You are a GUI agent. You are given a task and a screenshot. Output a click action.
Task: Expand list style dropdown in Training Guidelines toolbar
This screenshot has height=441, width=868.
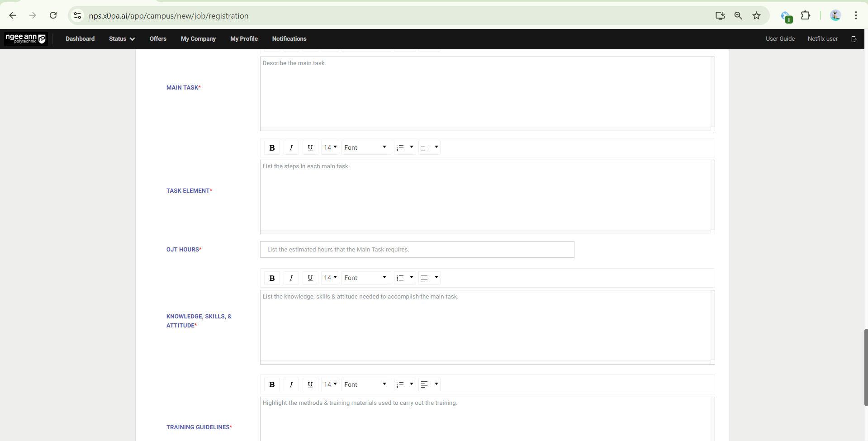[x=405, y=384]
